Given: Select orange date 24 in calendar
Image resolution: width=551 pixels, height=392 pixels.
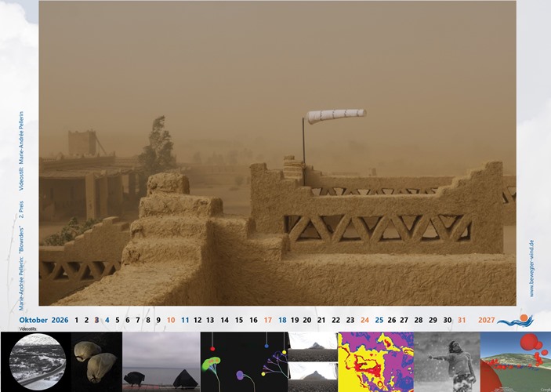Looking at the screenshot, I should point(364,320).
